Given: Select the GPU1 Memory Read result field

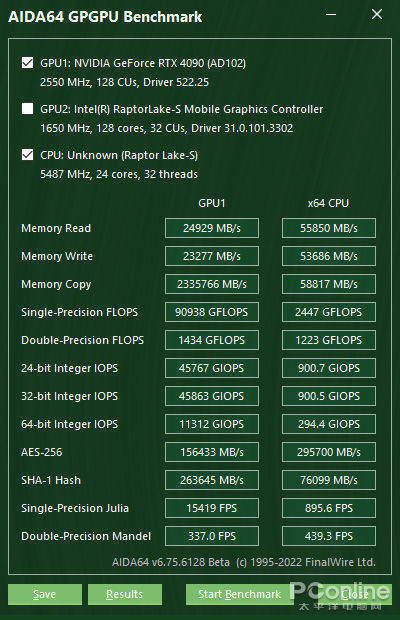Looking at the screenshot, I should point(212,228).
